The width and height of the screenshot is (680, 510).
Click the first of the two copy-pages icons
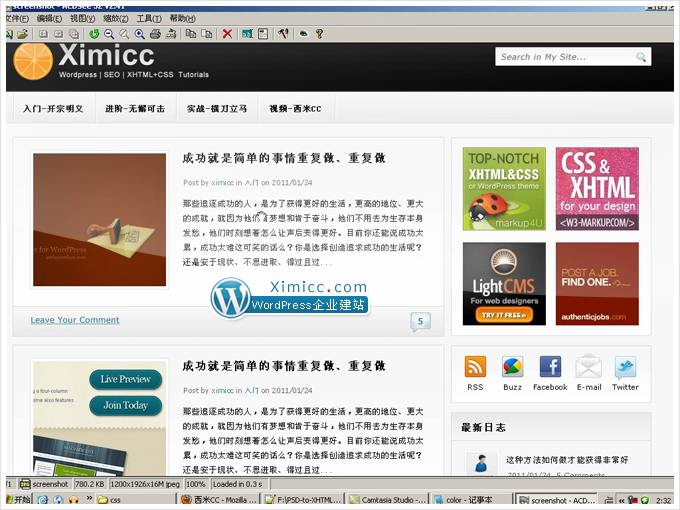click(x=191, y=34)
